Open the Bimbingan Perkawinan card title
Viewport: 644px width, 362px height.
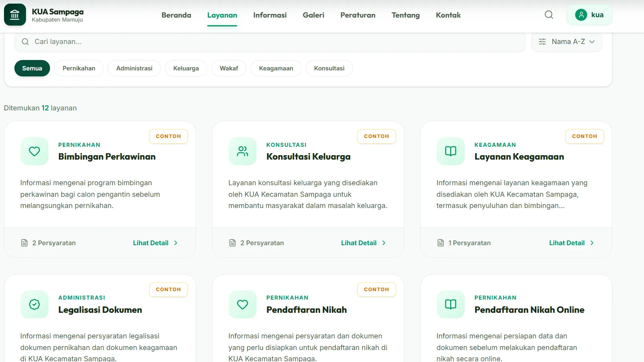coord(107,157)
